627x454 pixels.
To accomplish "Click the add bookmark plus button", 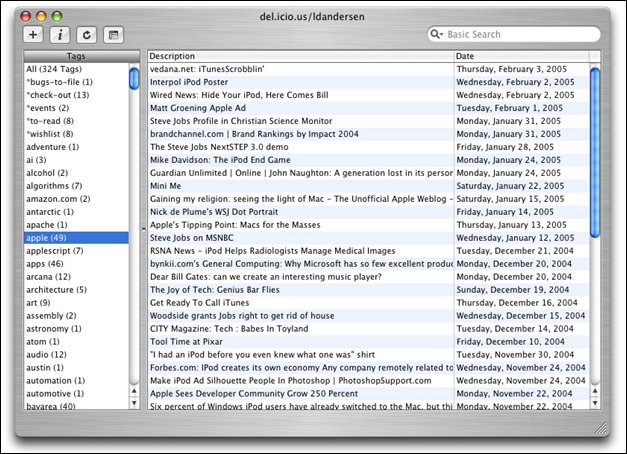I will click(x=33, y=35).
